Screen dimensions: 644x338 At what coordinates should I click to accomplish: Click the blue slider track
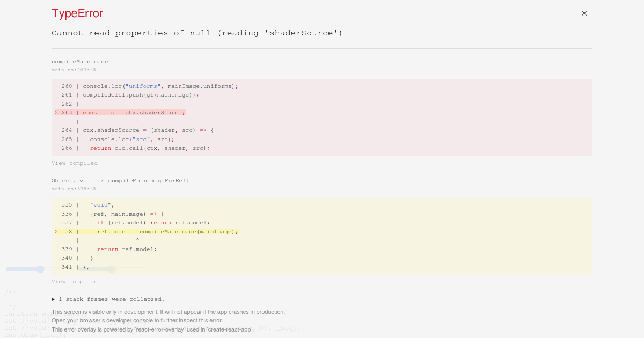21,269
